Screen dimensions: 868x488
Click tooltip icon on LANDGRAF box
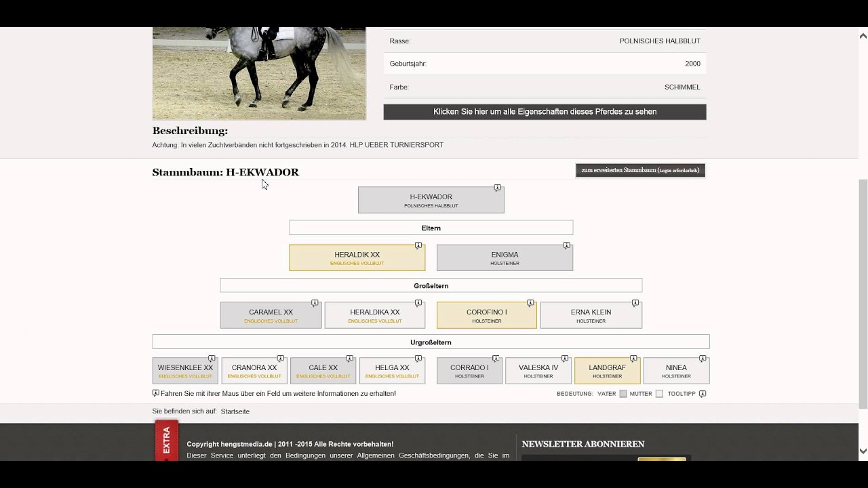tap(633, 359)
